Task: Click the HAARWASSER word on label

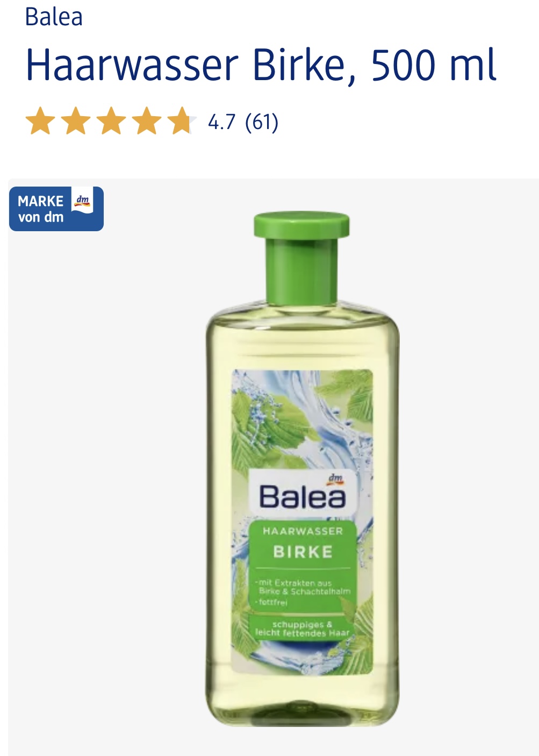Action: 303,531
